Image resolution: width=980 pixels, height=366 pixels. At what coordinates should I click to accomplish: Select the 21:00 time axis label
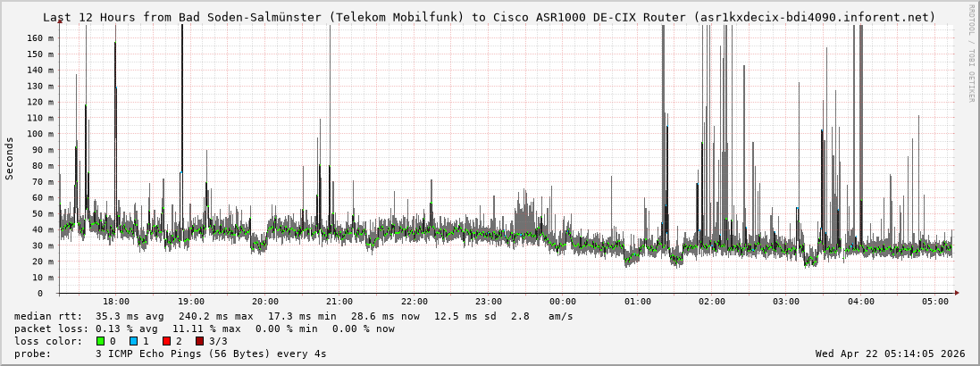point(339,303)
